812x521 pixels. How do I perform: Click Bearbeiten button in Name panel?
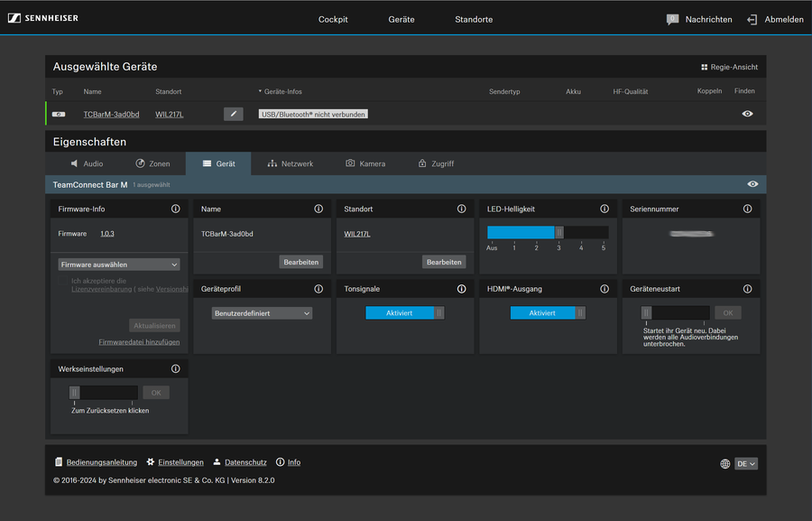[300, 262]
